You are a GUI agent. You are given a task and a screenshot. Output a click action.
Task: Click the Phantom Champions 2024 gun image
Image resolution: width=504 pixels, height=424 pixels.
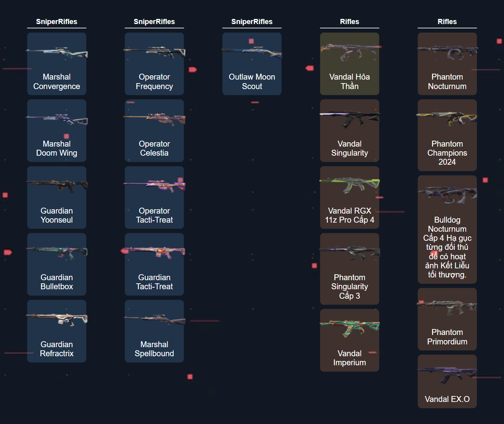tap(447, 118)
